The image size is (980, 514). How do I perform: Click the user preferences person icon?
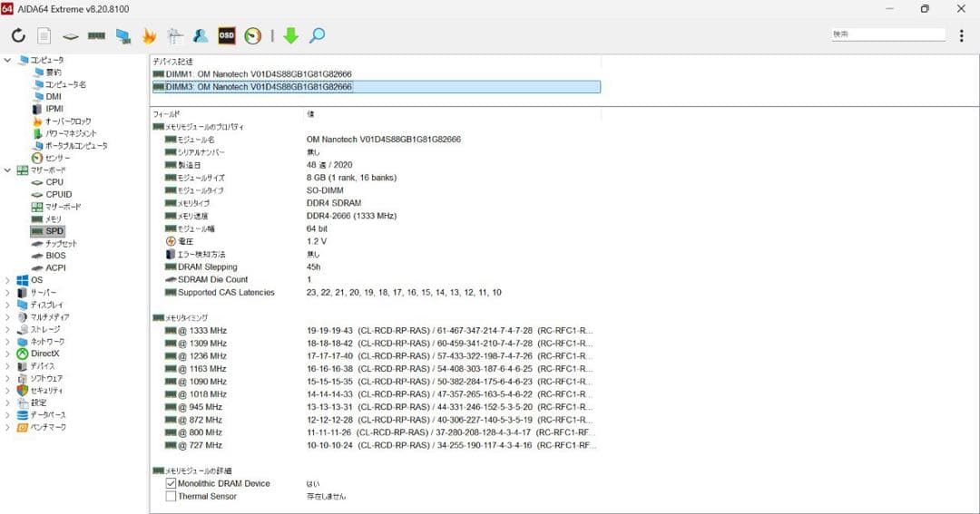(201, 36)
